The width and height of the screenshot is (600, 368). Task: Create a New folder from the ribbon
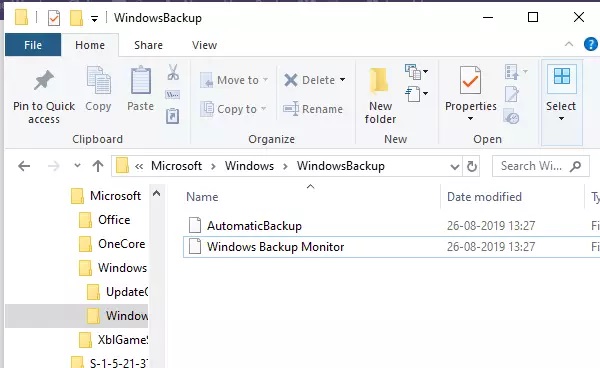380,96
